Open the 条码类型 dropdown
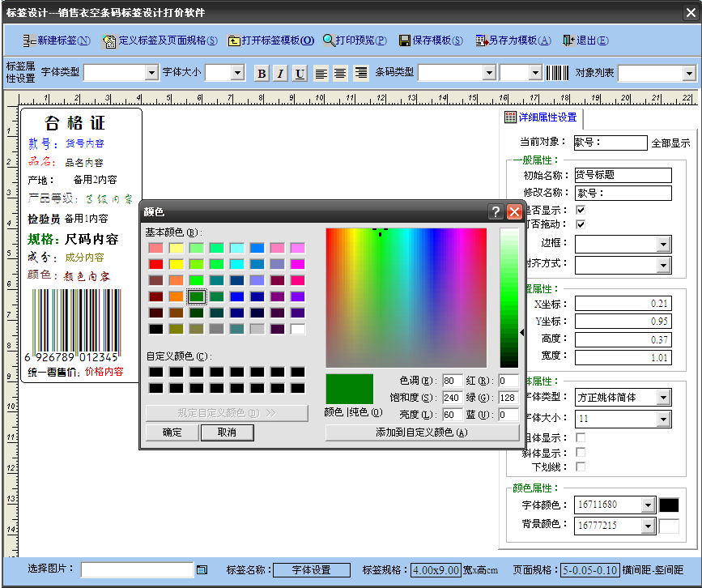 coord(488,73)
